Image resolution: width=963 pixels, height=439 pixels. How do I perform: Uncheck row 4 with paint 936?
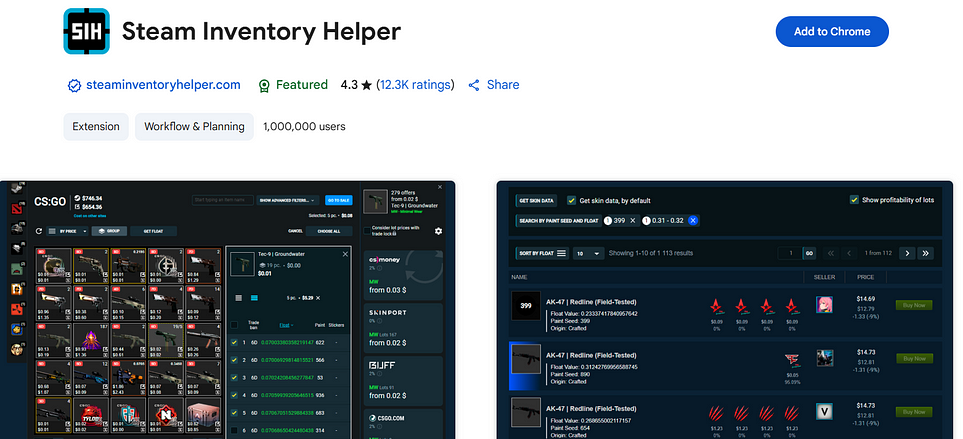[x=234, y=395]
